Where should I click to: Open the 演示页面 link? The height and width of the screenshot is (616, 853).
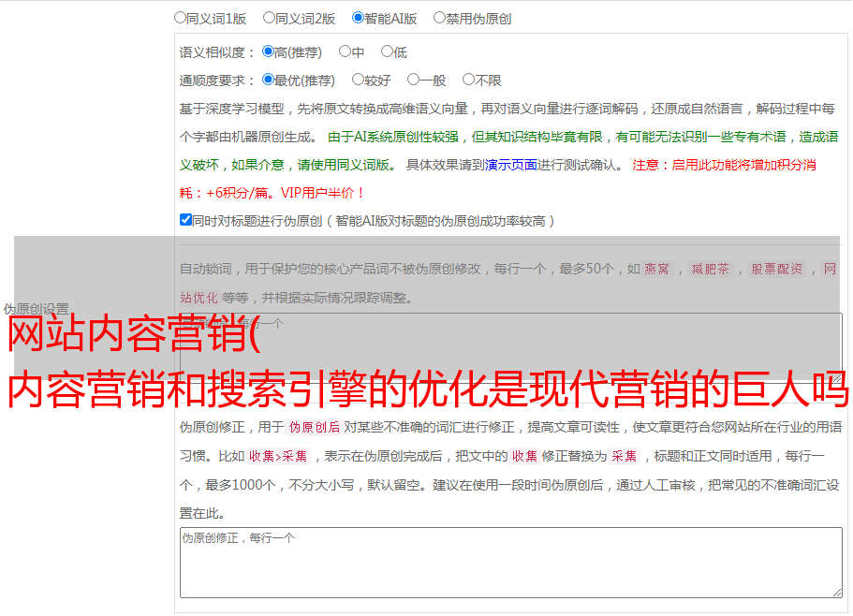(511, 165)
